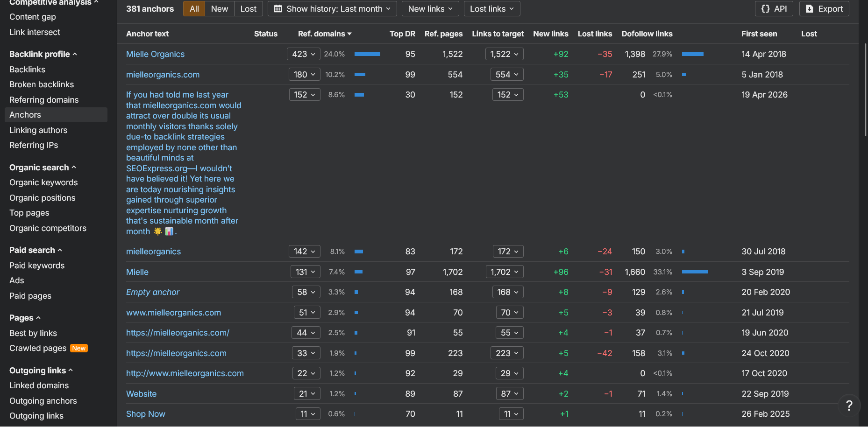Viewport: 868px width, 427px height.
Task: Open the Lost links filter dropdown
Action: click(x=492, y=9)
